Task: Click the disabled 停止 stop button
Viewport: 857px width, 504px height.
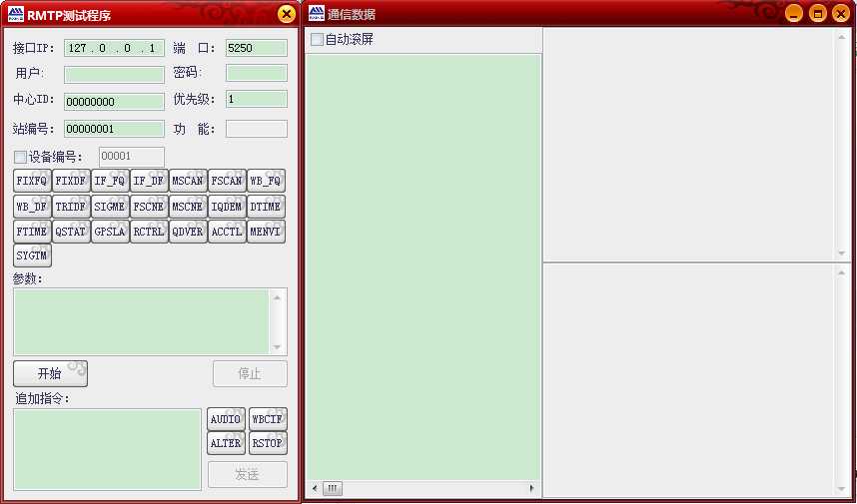Action: point(250,373)
